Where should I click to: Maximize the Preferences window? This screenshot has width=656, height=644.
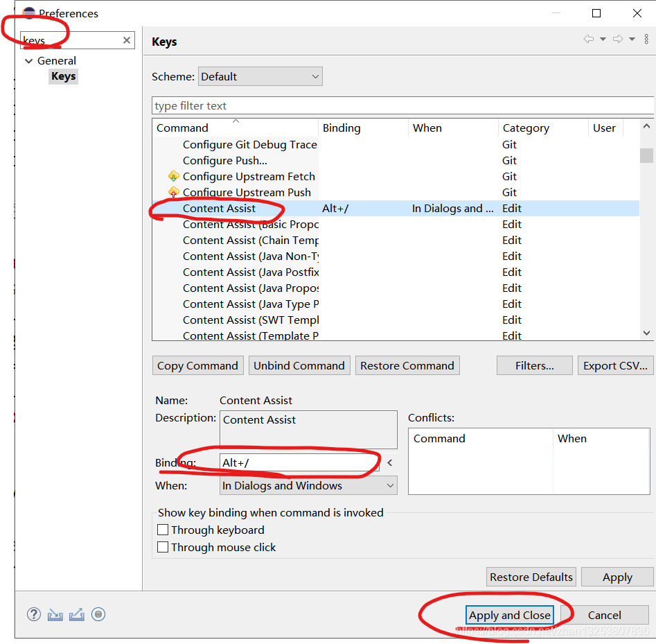click(596, 13)
